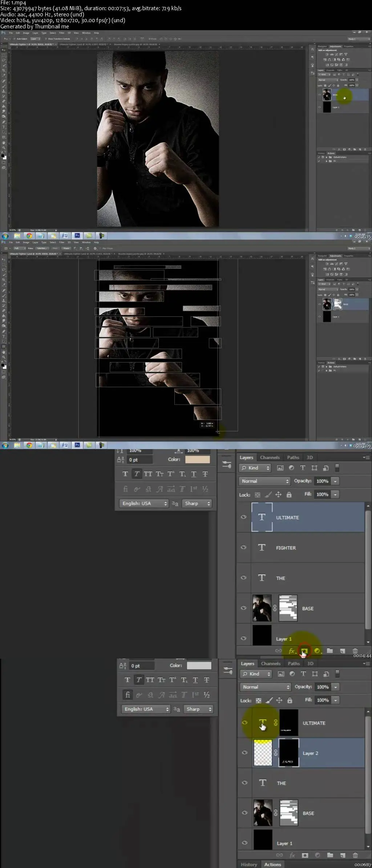The height and width of the screenshot is (868, 372).
Task: Enable All Caps in the 00:04:44 frame
Action: point(148,474)
